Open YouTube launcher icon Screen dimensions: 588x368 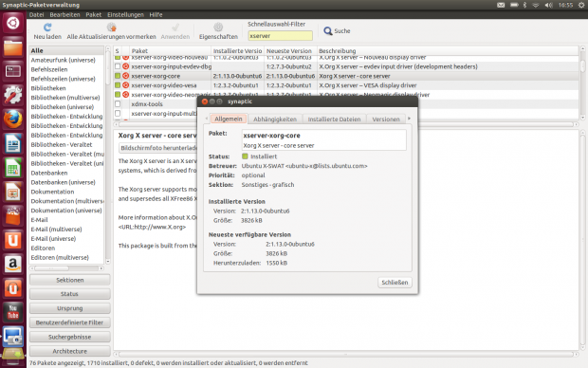click(x=12, y=312)
